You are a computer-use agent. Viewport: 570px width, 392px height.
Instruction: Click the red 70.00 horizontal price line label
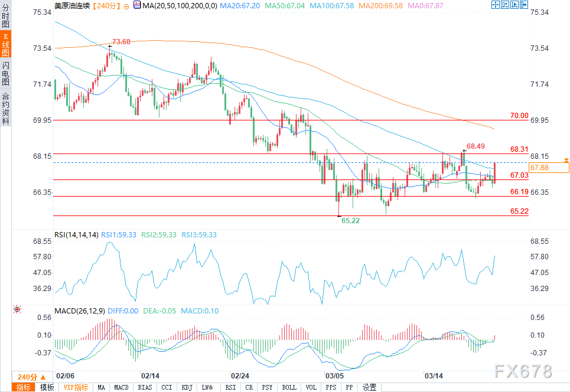pos(519,116)
